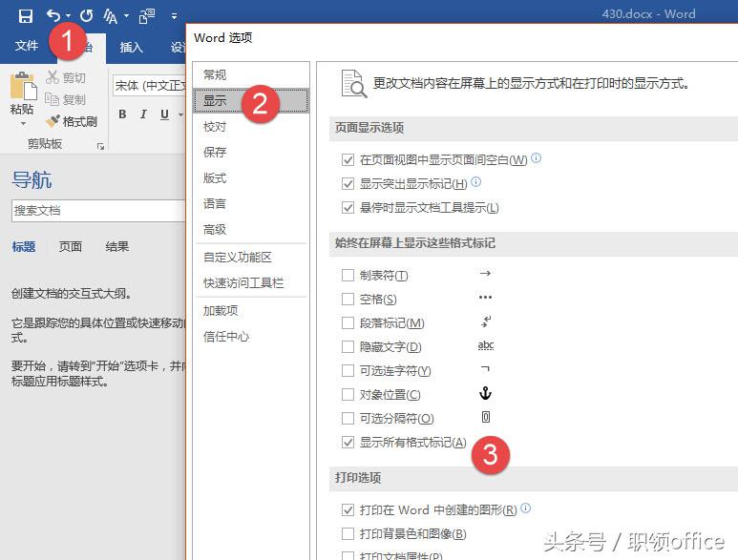This screenshot has height=560, width=738.
Task: Select 显示 in Word Options sidebar
Action: [x=251, y=100]
